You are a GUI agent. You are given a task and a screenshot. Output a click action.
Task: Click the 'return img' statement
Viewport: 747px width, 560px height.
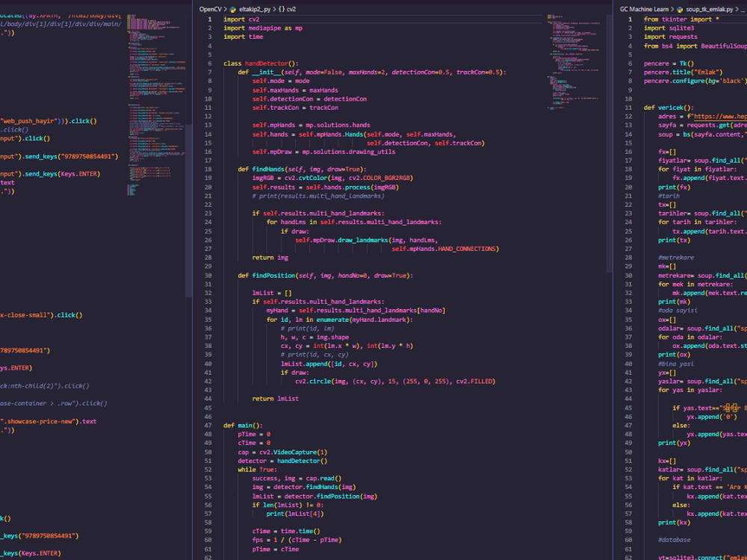(270, 258)
